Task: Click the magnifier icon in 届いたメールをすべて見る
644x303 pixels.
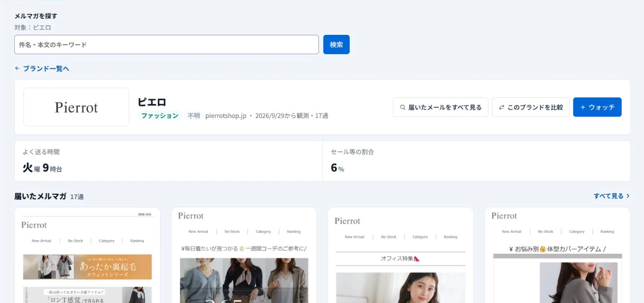Action: coord(402,107)
